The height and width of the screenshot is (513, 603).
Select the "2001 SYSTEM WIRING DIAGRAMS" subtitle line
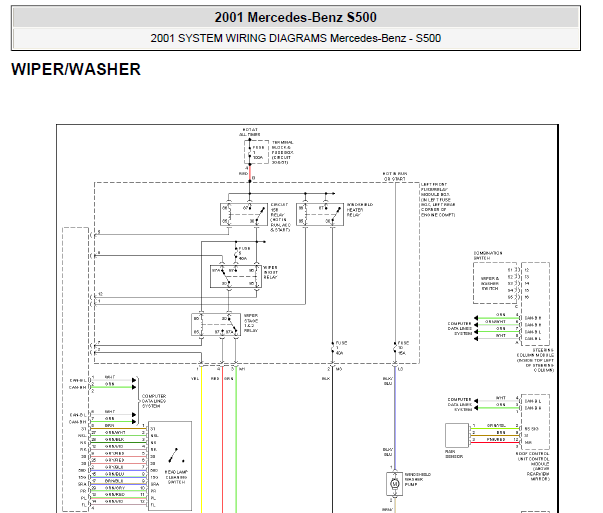295,38
